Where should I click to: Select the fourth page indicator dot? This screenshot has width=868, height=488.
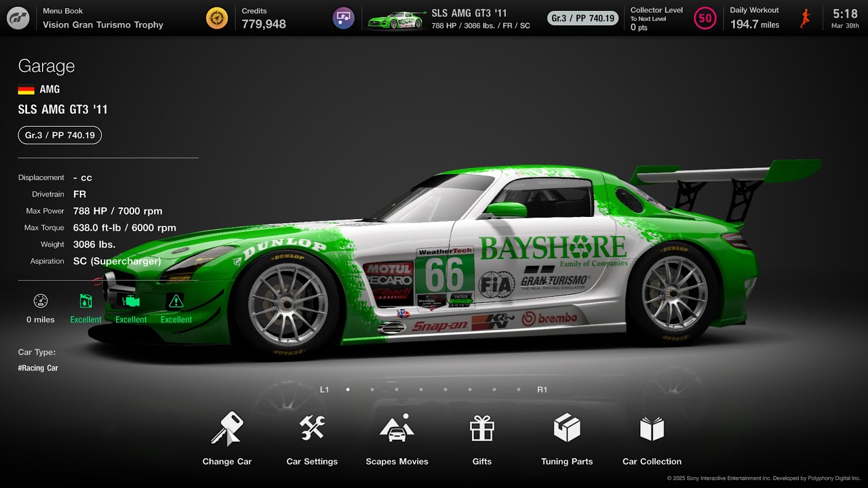tap(421, 390)
